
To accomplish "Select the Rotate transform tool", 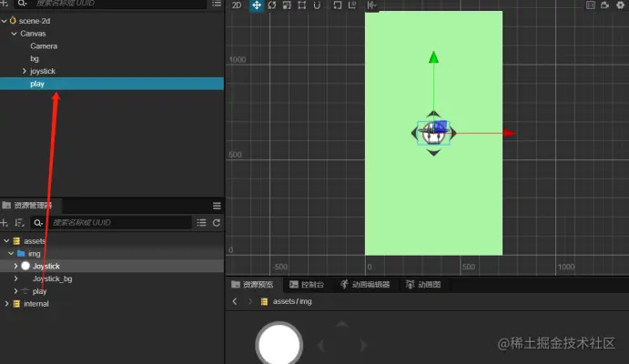I will [272, 5].
